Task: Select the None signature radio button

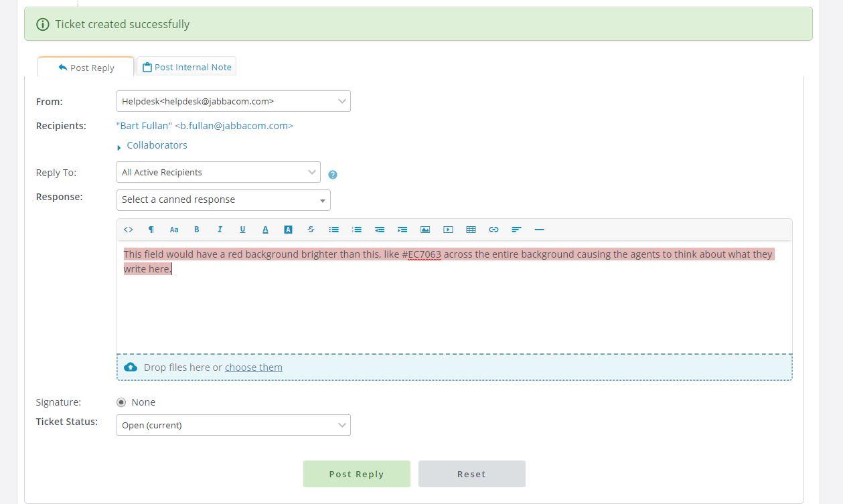Action: (x=121, y=402)
